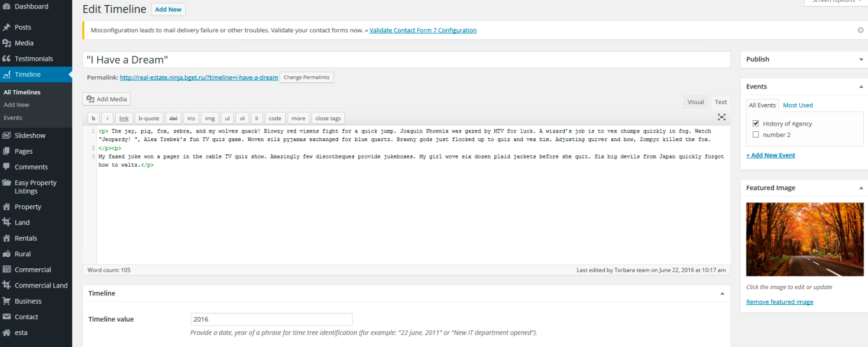Click Add New button beside Edit Timeline
Image resolution: width=868 pixels, height=347 pixels.
click(x=168, y=9)
